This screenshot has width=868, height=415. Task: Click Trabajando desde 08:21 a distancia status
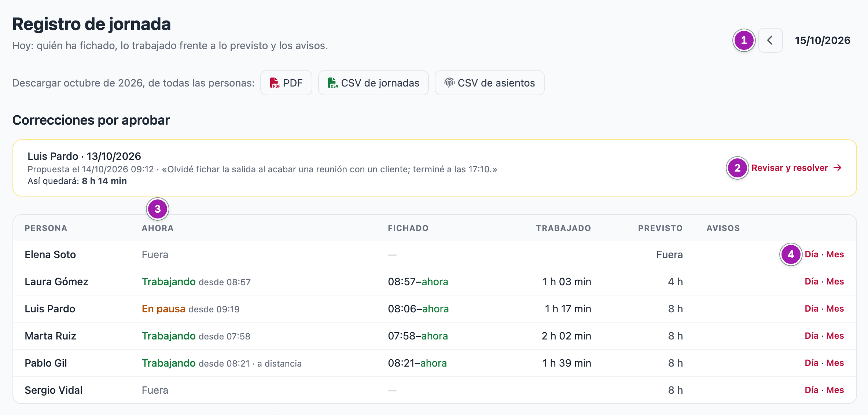click(222, 363)
